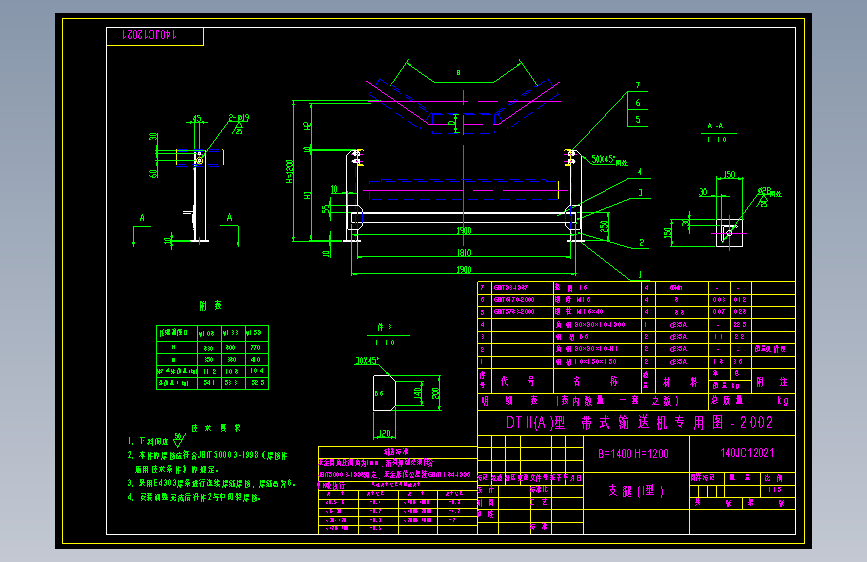Click the upside-down 140JC12021 label box

coord(155,36)
